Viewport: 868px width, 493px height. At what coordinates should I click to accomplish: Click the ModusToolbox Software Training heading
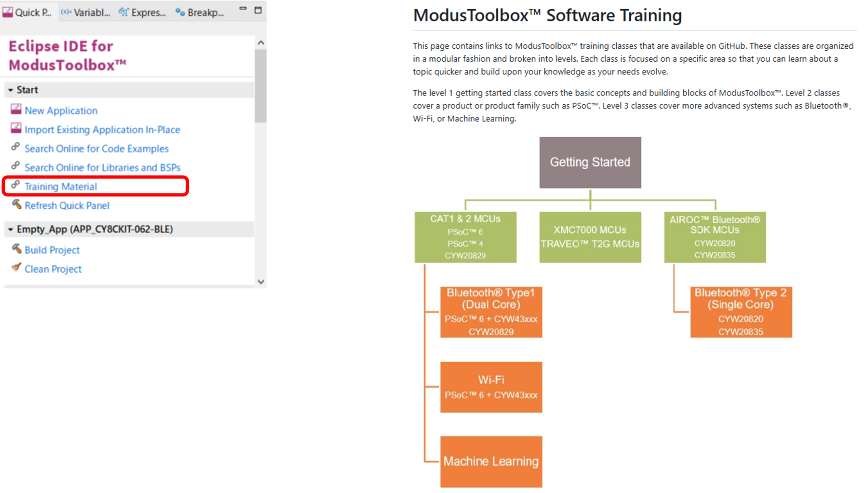tap(547, 15)
